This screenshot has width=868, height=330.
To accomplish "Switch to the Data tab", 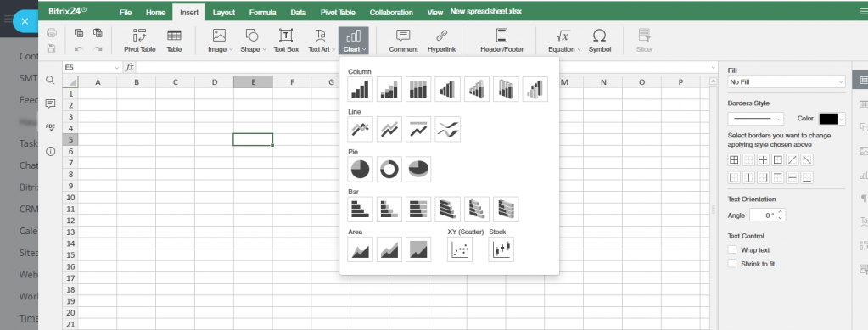I will (x=298, y=12).
